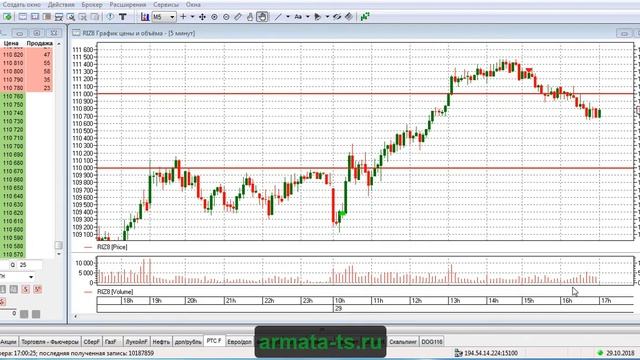Image resolution: width=640 pixels, height=360 pixels.
Task: Open the Создать окно menu
Action: [21, 4]
